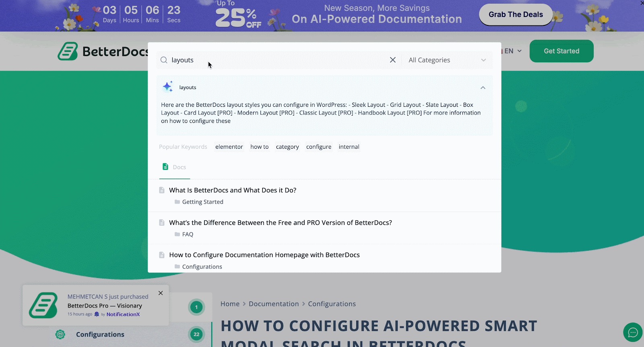Click the Configurations label under homepage doc
The height and width of the screenshot is (347, 644).
pos(202,267)
